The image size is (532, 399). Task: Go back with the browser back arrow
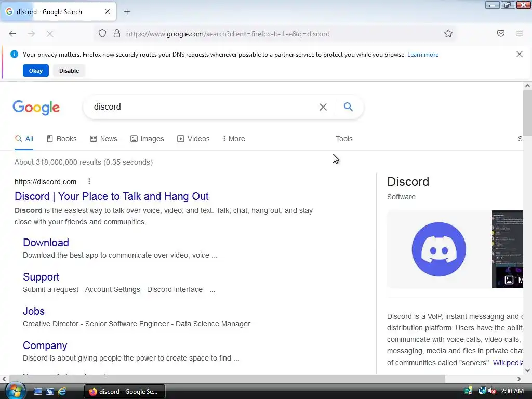[x=12, y=34]
